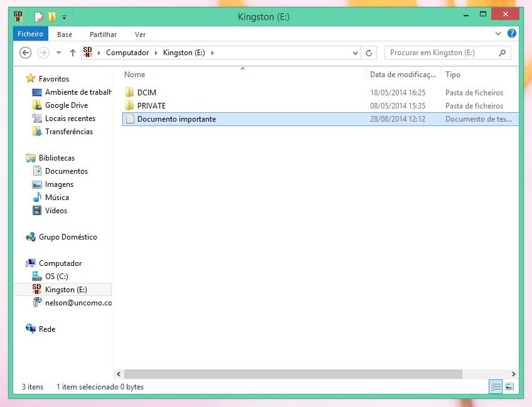
Task: Click the Procurar em Kingston search field
Action: (442, 53)
